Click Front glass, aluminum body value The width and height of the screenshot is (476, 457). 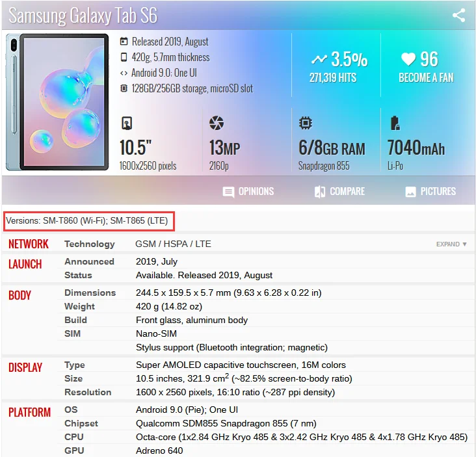(x=192, y=320)
